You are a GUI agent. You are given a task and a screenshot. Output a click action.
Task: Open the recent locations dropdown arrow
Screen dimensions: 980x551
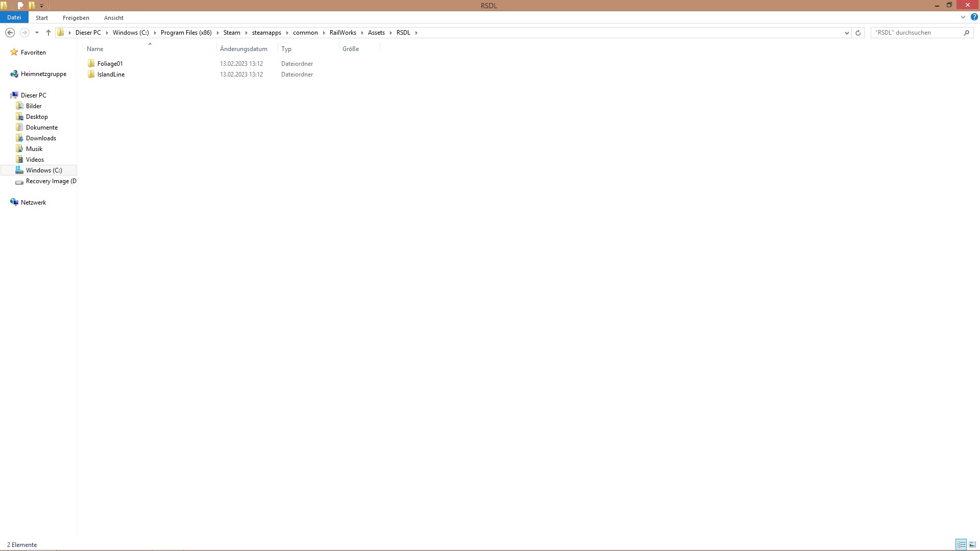click(x=37, y=33)
